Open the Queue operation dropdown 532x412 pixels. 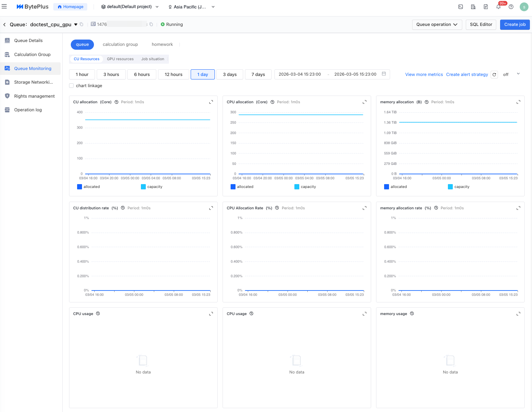pyautogui.click(x=437, y=25)
